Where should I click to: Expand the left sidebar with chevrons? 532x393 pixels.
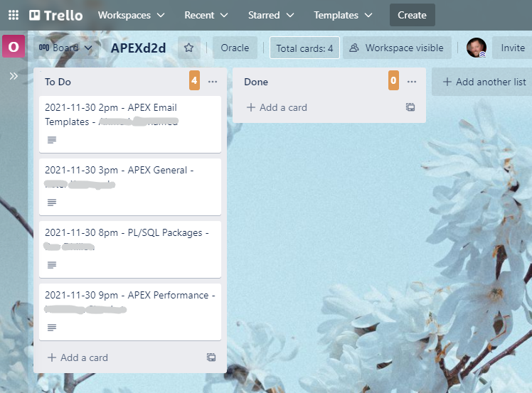coord(14,76)
